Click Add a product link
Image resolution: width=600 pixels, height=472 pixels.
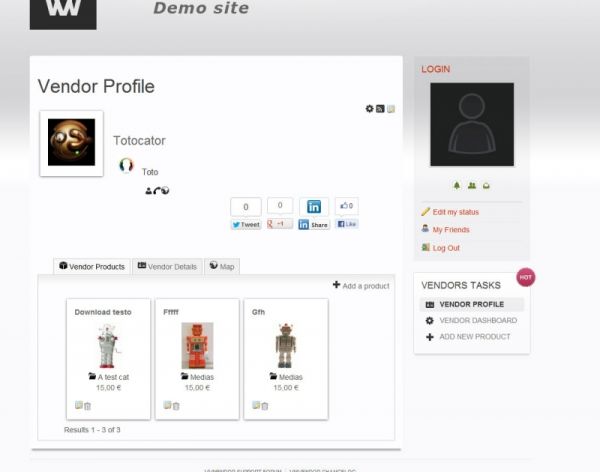tap(361, 286)
